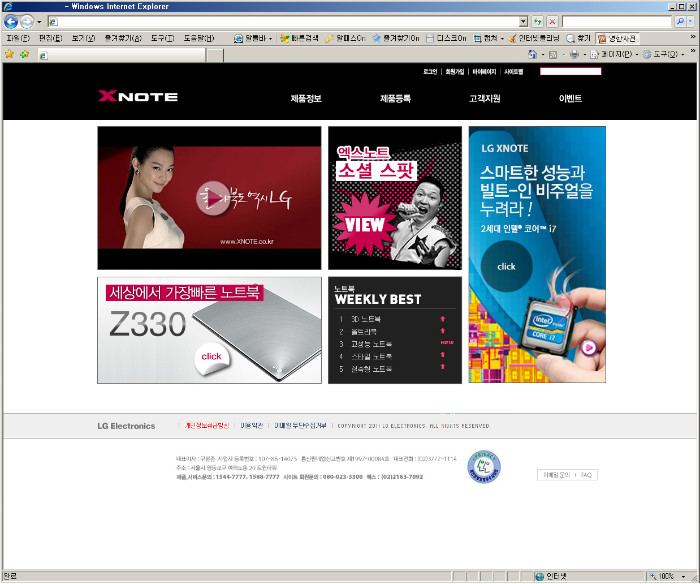Click into the browser address bar

283,21
